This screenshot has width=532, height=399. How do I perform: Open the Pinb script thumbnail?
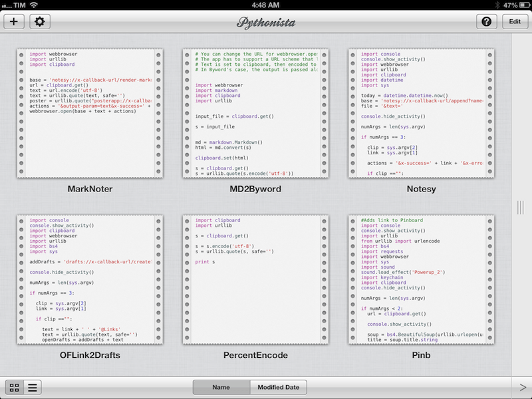(421, 279)
